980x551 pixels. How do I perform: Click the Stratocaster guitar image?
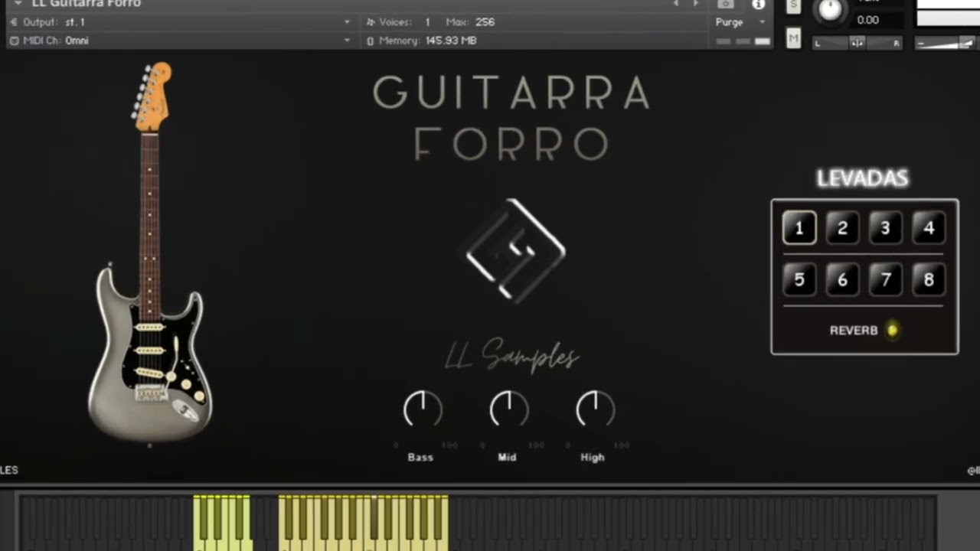(150, 253)
